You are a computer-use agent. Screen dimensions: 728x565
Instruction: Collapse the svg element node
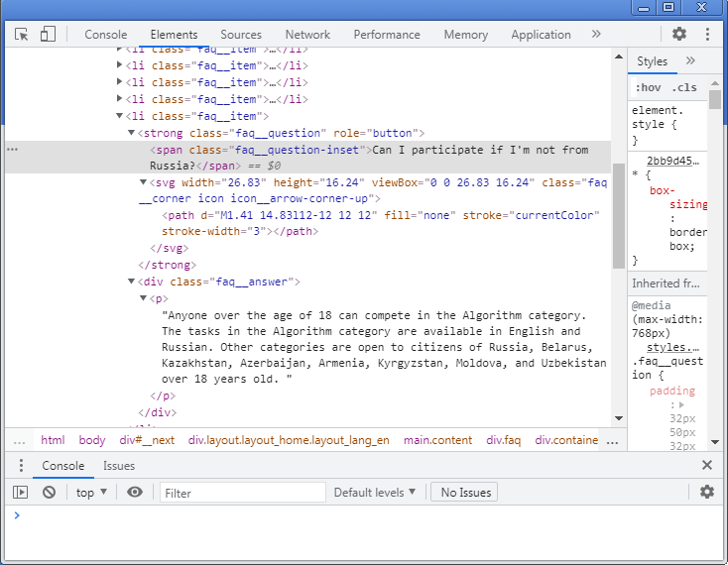coord(144,182)
